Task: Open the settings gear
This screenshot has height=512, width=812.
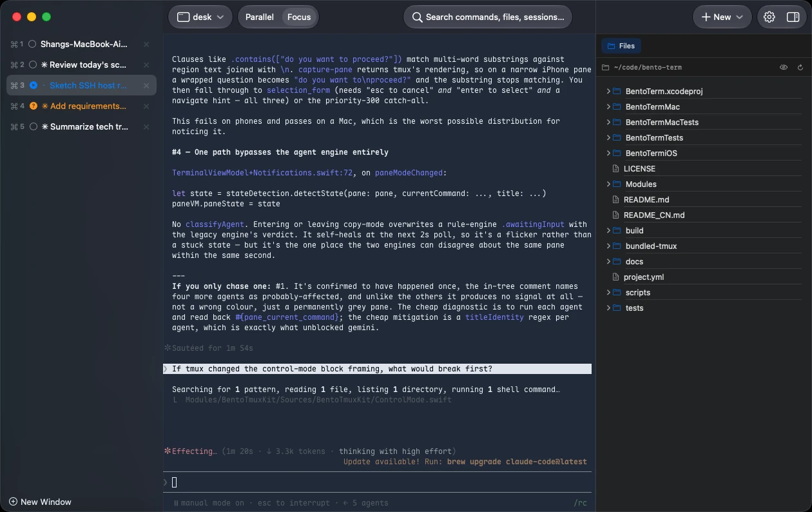Action: coord(769,17)
